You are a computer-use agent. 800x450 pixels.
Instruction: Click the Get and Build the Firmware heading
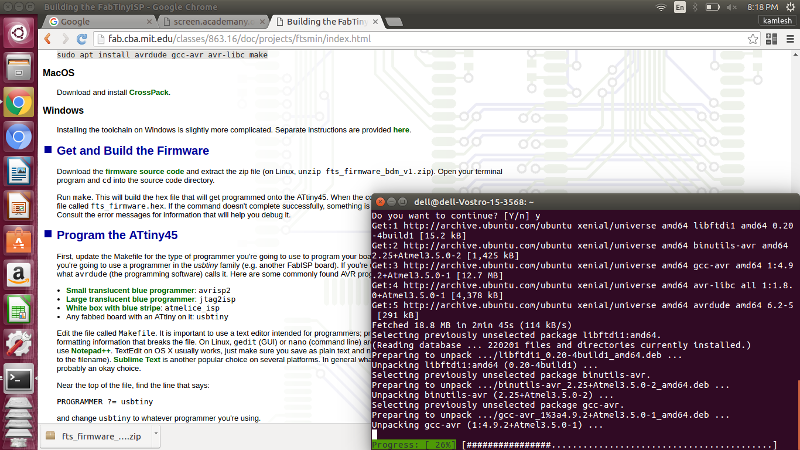[x=133, y=151]
